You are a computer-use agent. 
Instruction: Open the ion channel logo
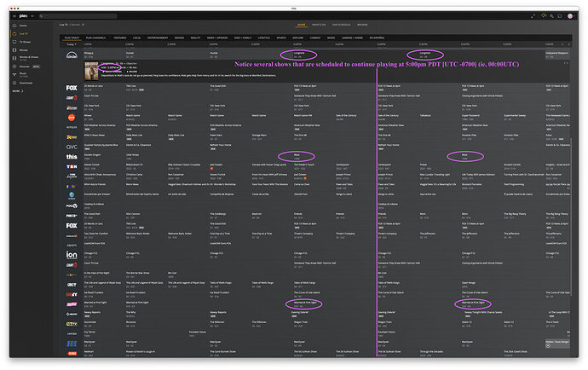72,255
